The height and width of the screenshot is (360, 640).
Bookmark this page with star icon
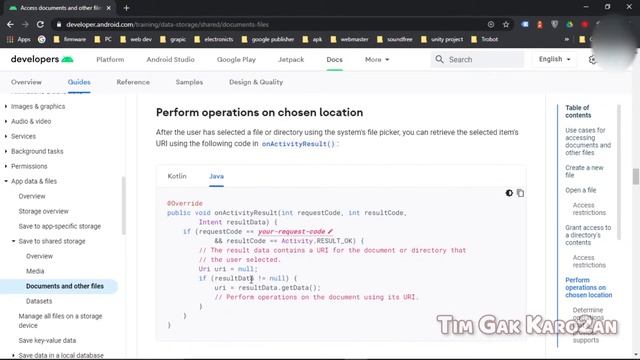(x=506, y=24)
